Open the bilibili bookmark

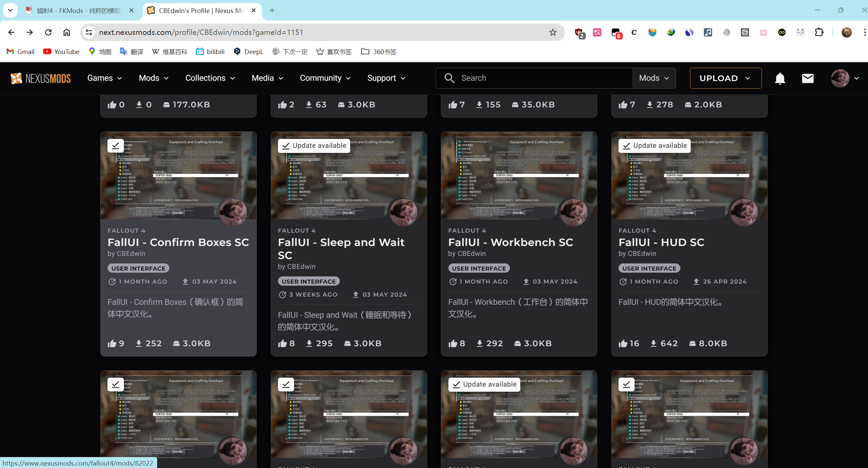click(210, 52)
